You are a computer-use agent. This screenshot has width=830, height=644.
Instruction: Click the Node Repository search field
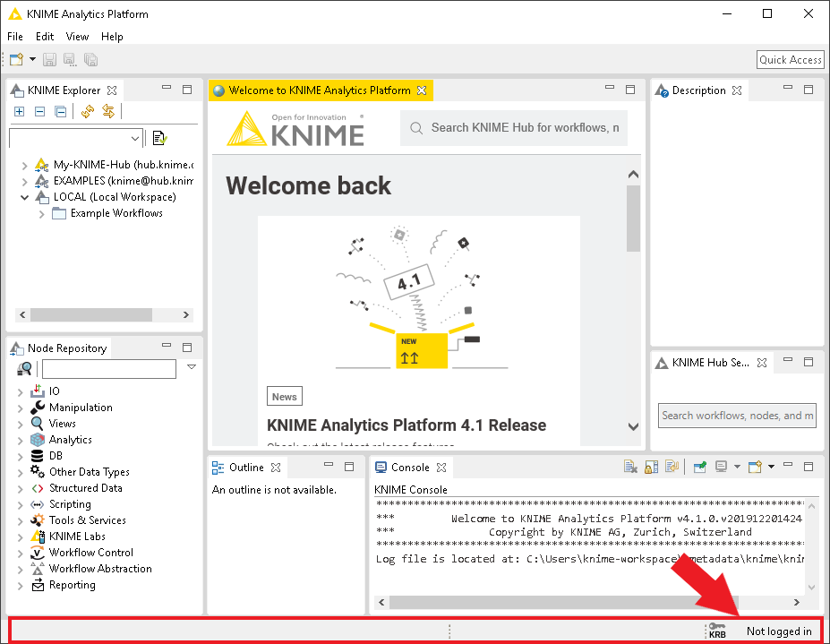(x=109, y=369)
